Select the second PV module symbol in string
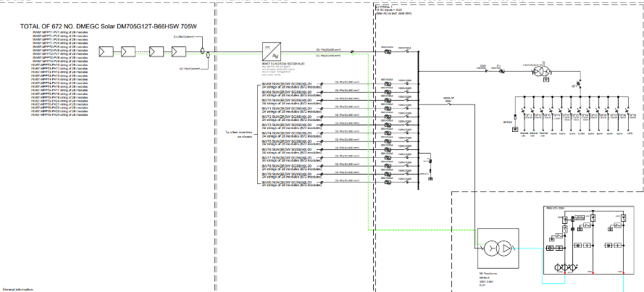The width and height of the screenshot is (644, 292). pyautogui.click(x=128, y=51)
